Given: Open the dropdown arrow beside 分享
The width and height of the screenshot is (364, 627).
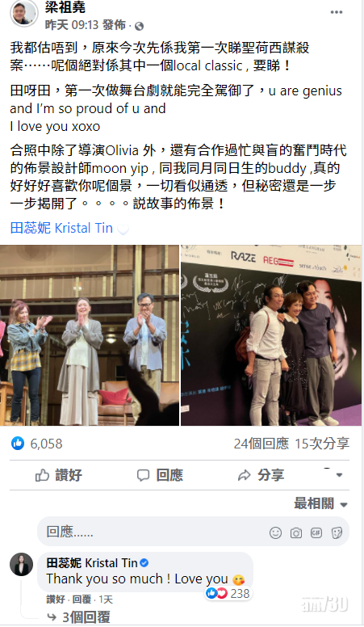Looking at the screenshot, I should (339, 475).
